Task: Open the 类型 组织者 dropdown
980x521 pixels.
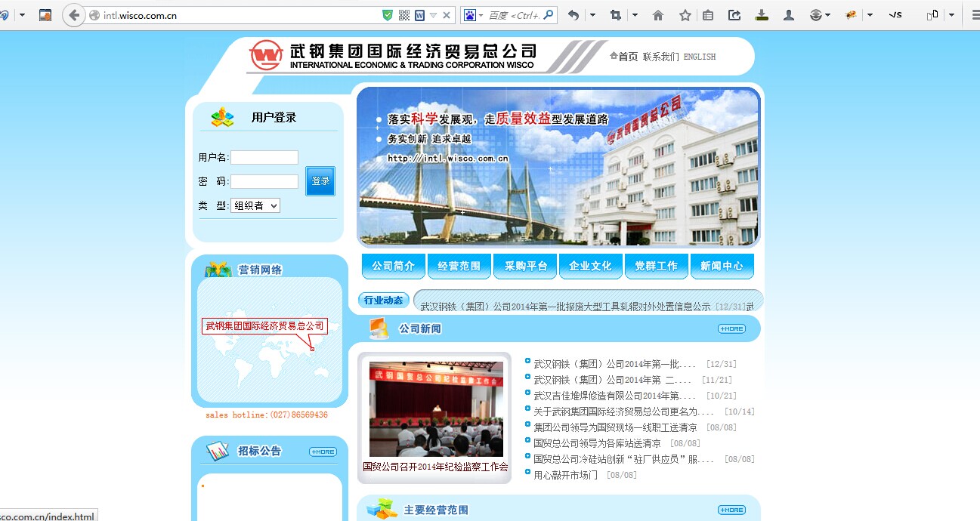Action: [x=255, y=205]
